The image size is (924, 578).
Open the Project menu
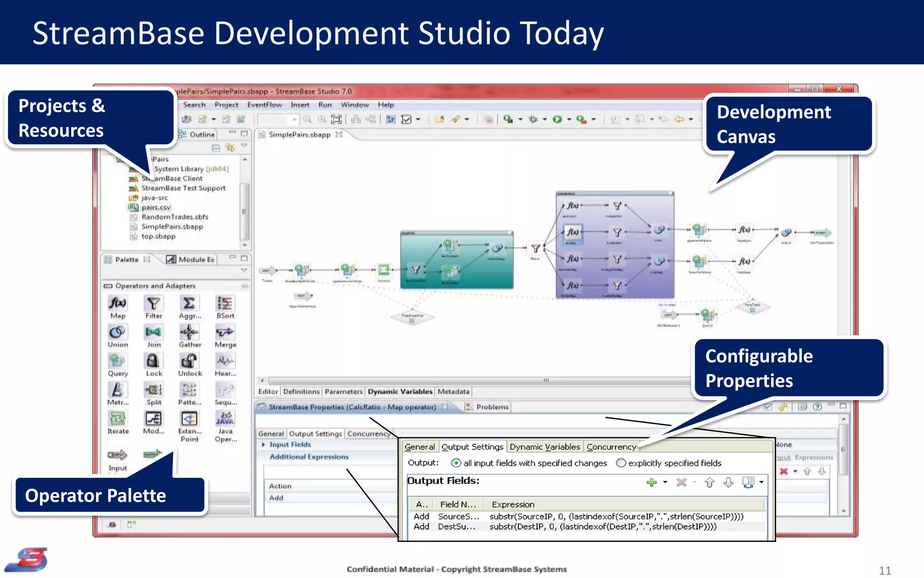tap(226, 105)
